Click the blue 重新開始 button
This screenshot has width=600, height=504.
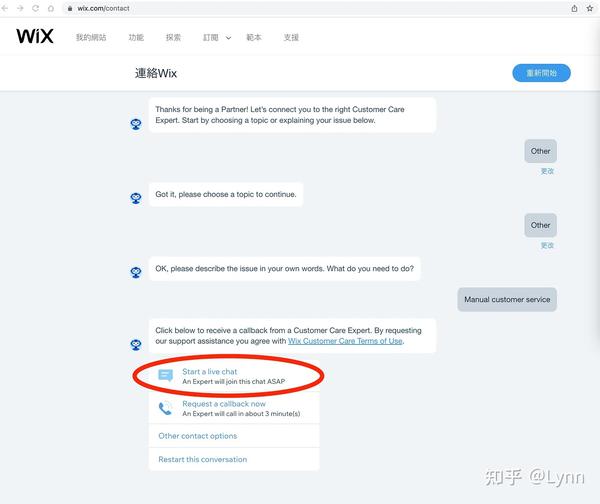[x=541, y=73]
